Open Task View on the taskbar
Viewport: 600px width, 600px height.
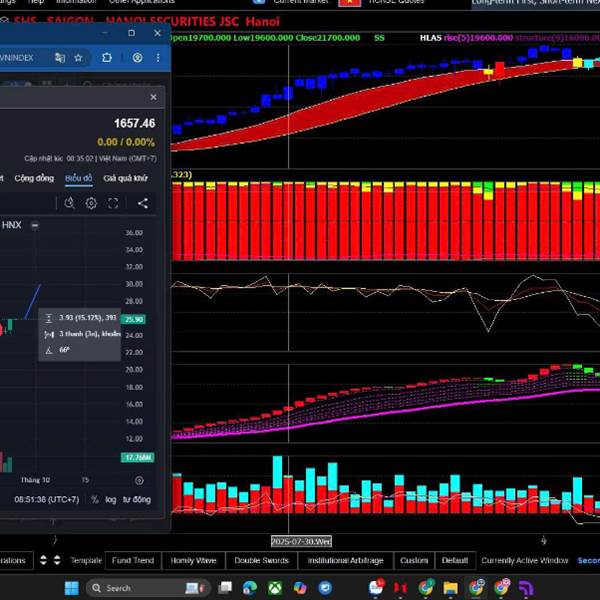225,588
